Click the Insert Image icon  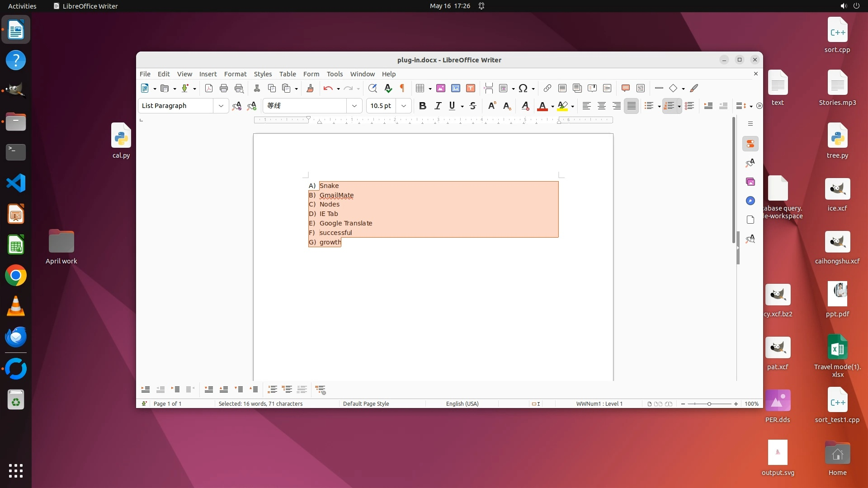click(440, 88)
